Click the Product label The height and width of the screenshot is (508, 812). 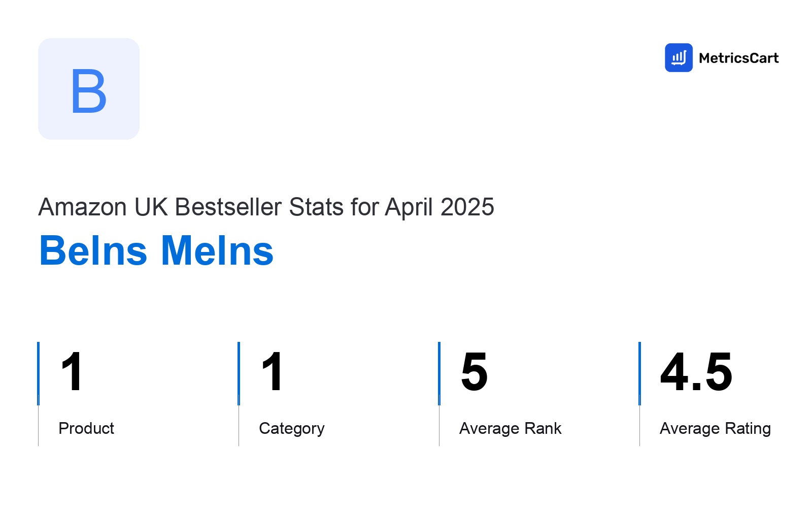(x=86, y=428)
